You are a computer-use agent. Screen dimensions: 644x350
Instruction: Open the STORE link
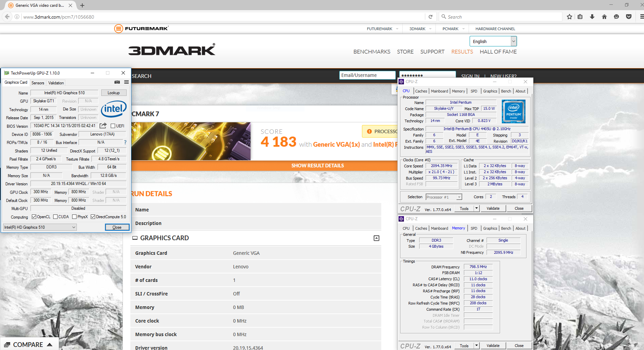405,52
